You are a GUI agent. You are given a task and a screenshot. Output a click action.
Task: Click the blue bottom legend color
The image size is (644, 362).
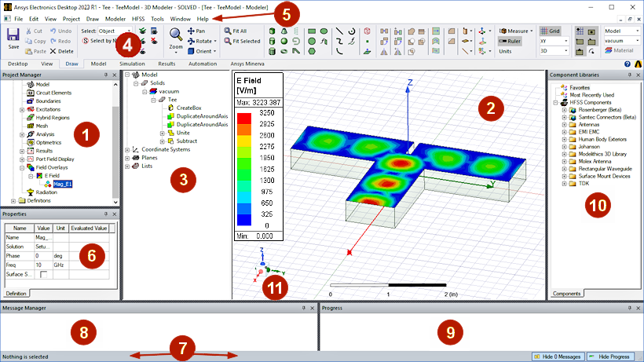pos(244,220)
